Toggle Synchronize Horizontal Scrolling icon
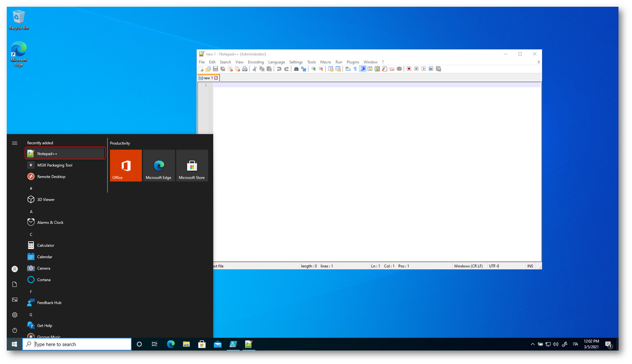The height and width of the screenshot is (364, 632). (x=338, y=69)
